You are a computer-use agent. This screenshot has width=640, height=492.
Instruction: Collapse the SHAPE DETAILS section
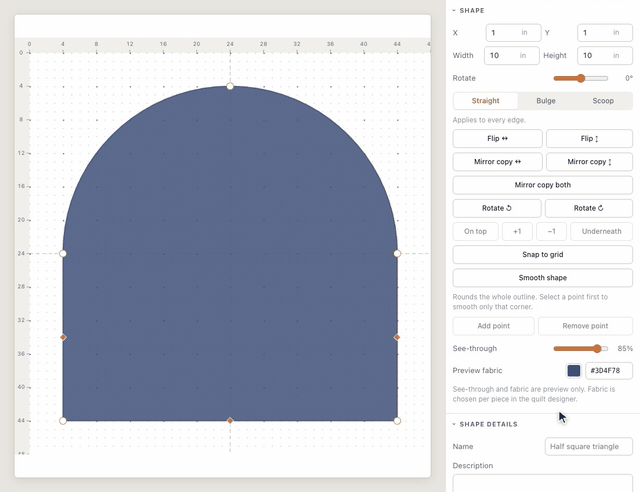[484, 424]
